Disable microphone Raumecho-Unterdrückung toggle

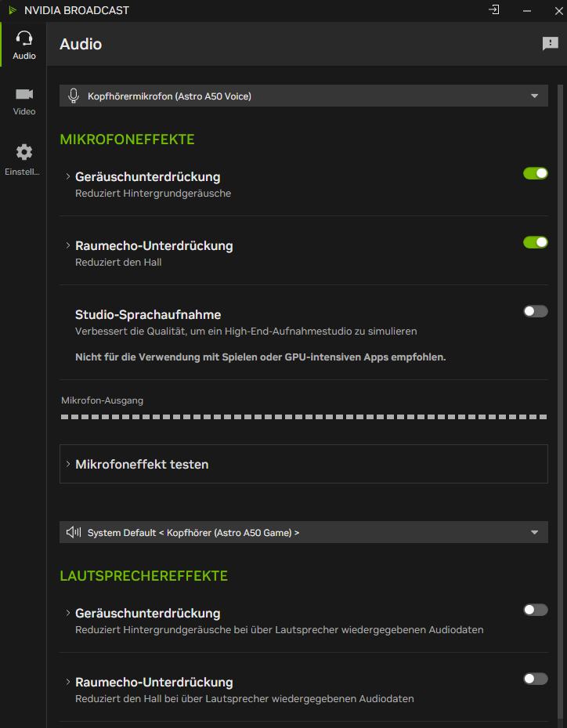[x=536, y=242]
